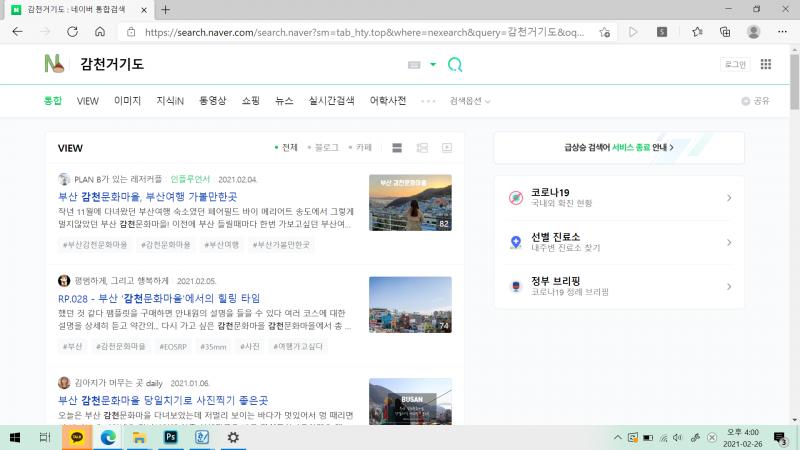
Task: Select the 카페 filter in VIEW
Action: pos(360,147)
